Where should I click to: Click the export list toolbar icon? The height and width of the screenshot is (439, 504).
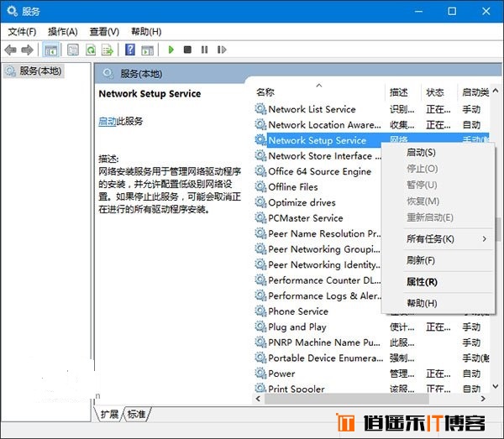(x=108, y=50)
